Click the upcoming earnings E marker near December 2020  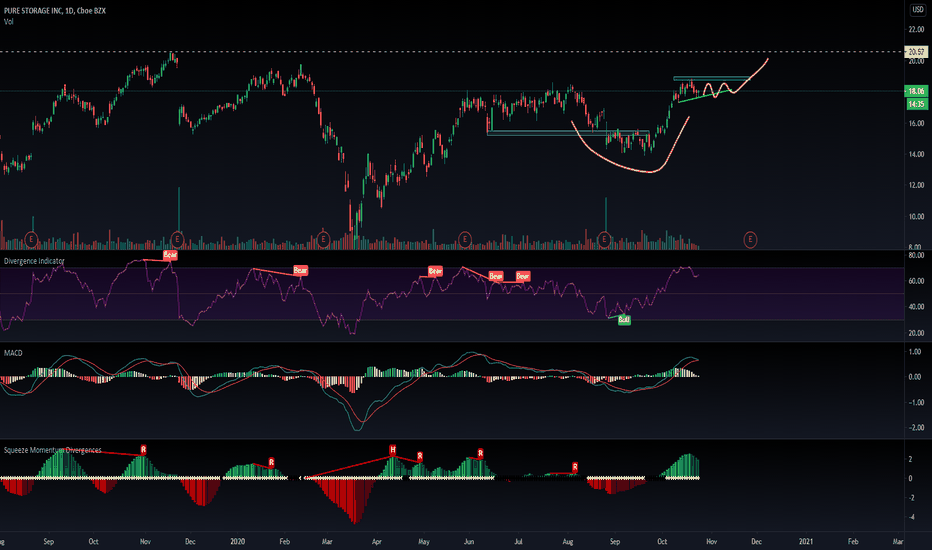[750, 240]
